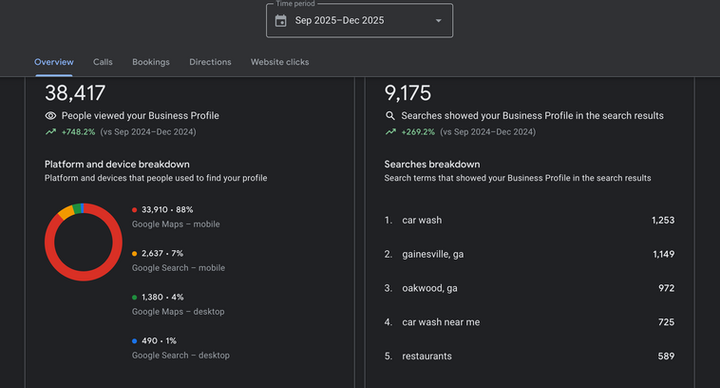This screenshot has height=388, width=720.
Task: Click 'Sep 2025–Dec 2025' period text
Action: tap(339, 21)
